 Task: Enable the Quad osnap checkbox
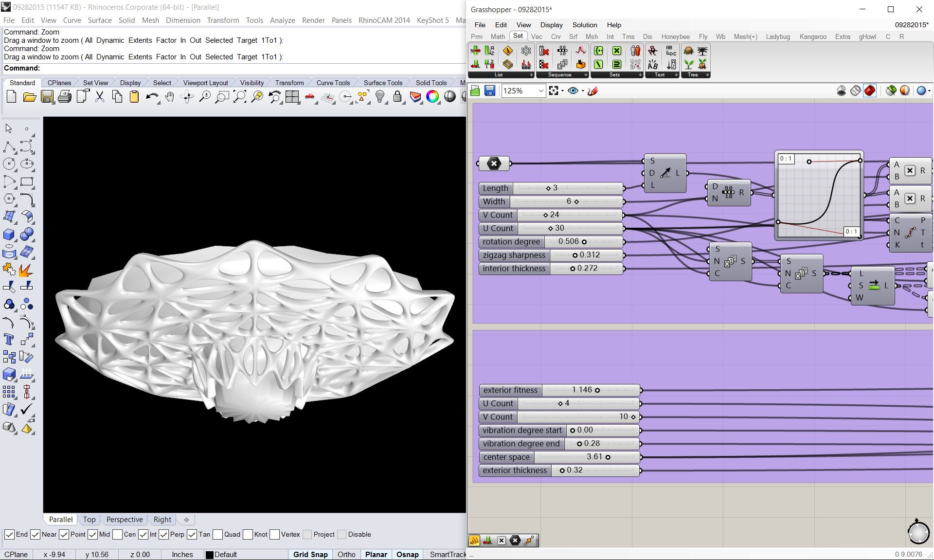217,534
